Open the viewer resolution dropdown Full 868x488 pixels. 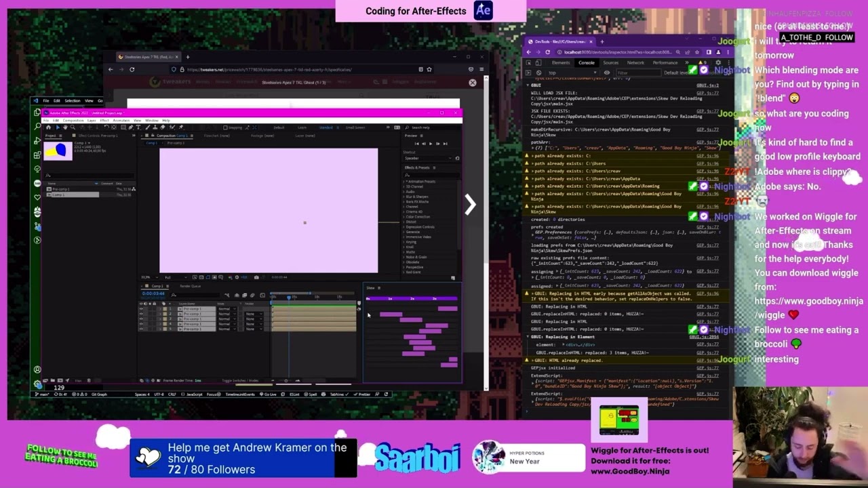pos(176,277)
